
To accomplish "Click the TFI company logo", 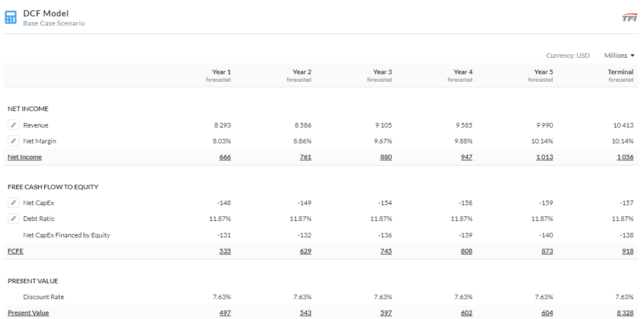I will click(x=629, y=18).
